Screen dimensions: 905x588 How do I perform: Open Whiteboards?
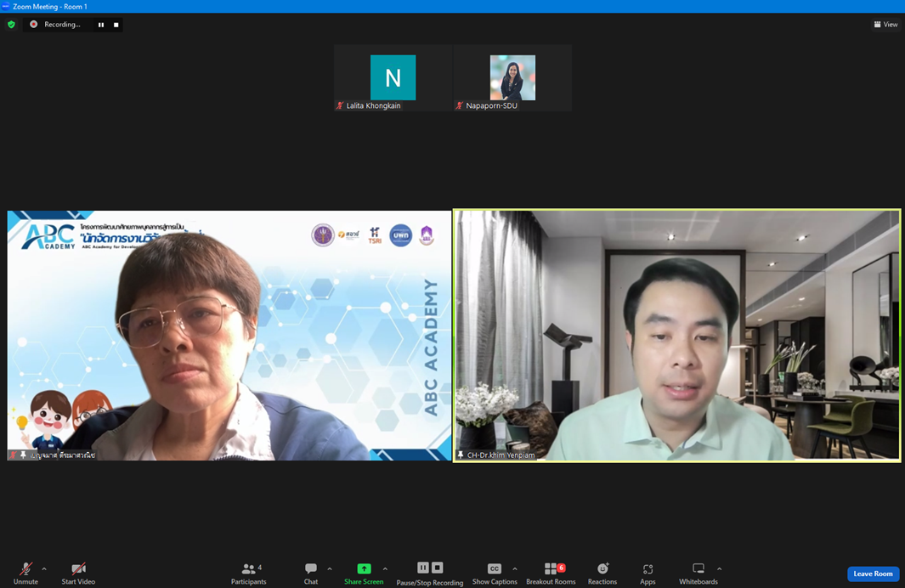tap(698, 573)
